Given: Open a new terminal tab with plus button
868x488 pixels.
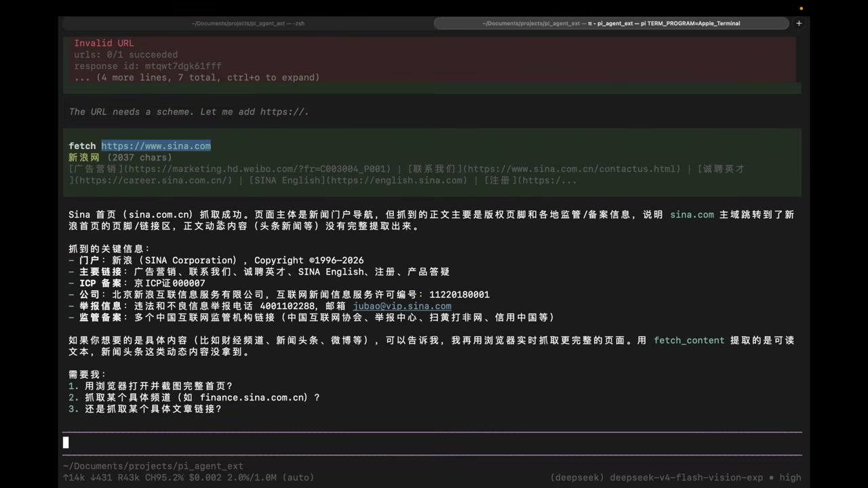Looking at the screenshot, I should (799, 23).
